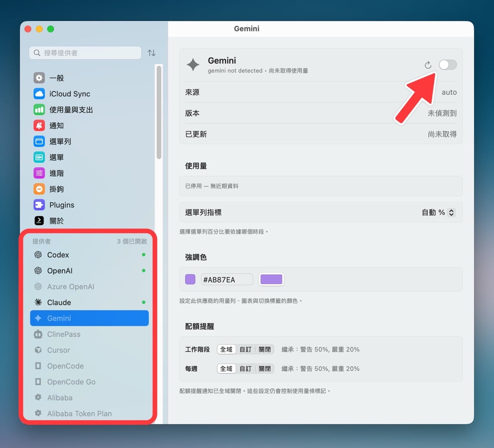Image resolution: width=494 pixels, height=448 pixels.
Task: Click the #AB87EA hex color field
Action: pyautogui.click(x=227, y=280)
